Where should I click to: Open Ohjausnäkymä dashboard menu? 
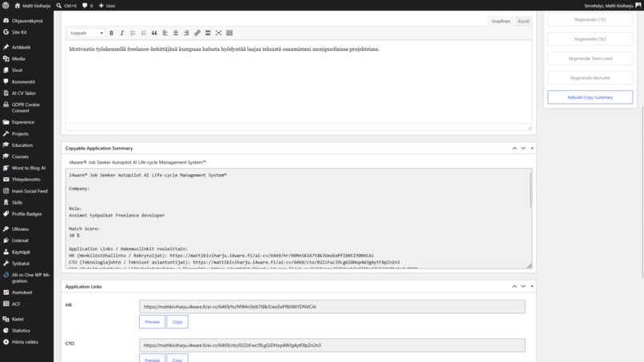pos(26,21)
